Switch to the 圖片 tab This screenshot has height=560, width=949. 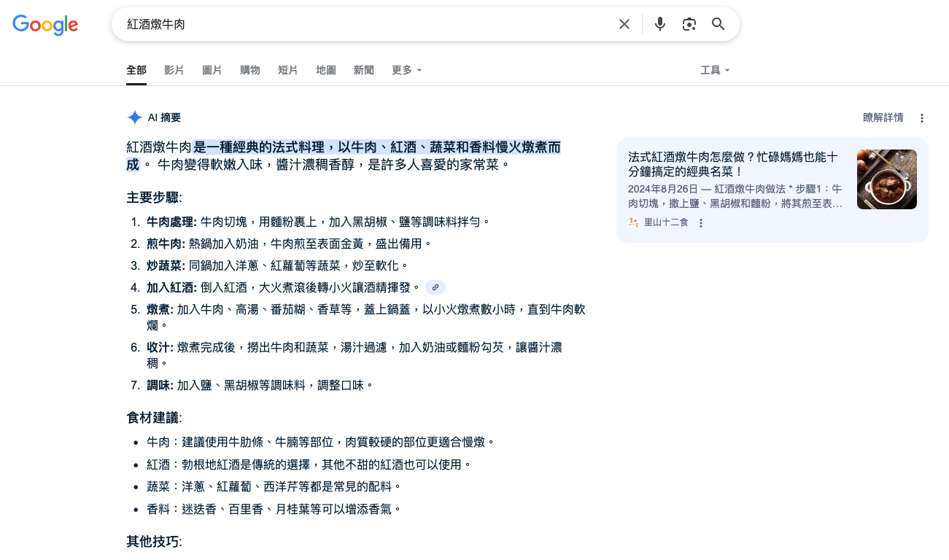[212, 70]
